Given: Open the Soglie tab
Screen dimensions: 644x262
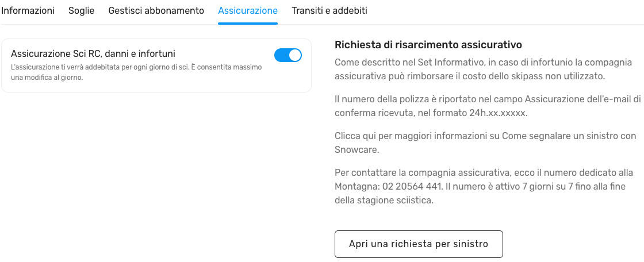Looking at the screenshot, I should (x=81, y=10).
